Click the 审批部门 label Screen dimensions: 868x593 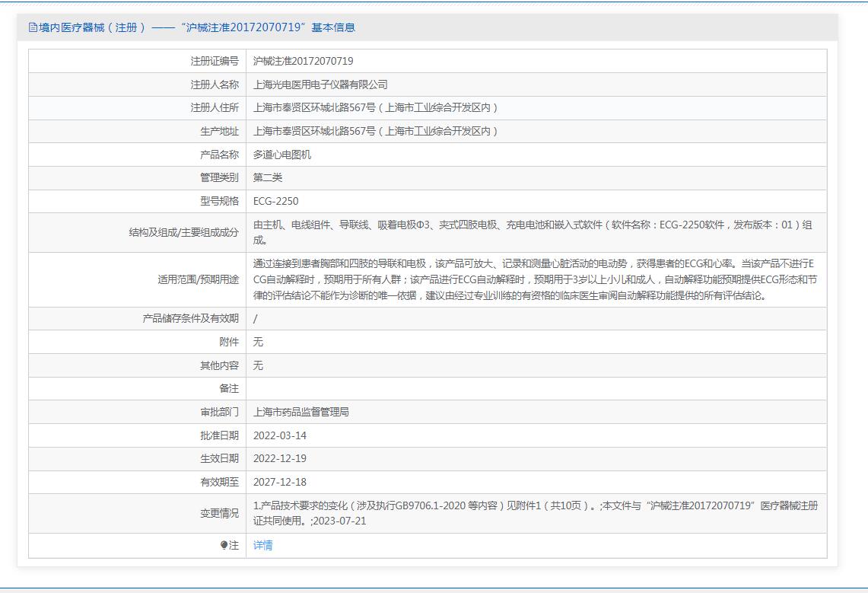click(219, 412)
